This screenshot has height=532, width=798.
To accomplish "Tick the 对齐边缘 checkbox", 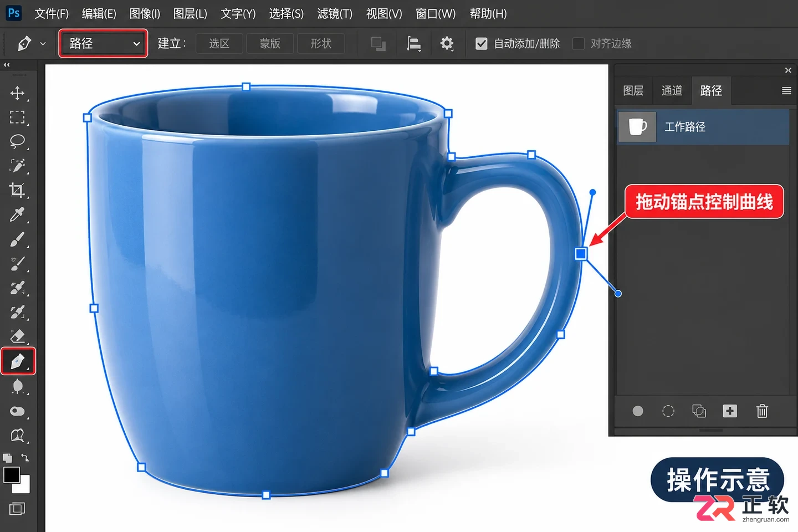I will click(578, 43).
